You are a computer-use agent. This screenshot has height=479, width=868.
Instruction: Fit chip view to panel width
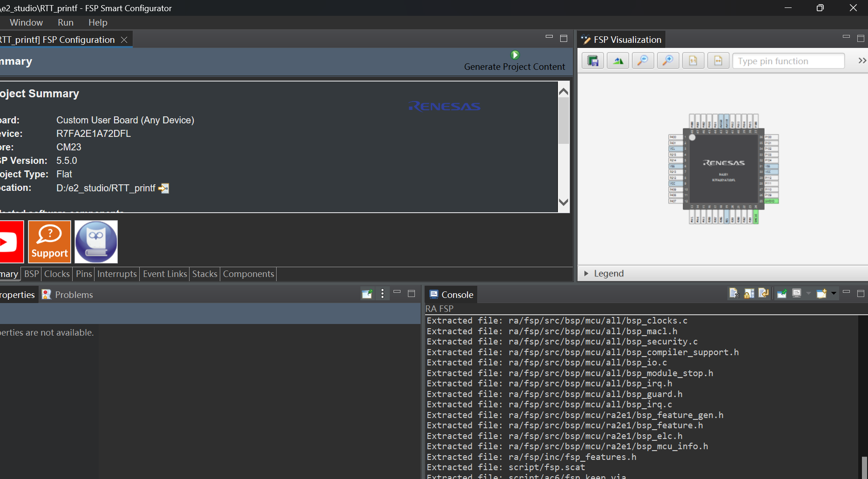[x=718, y=61]
